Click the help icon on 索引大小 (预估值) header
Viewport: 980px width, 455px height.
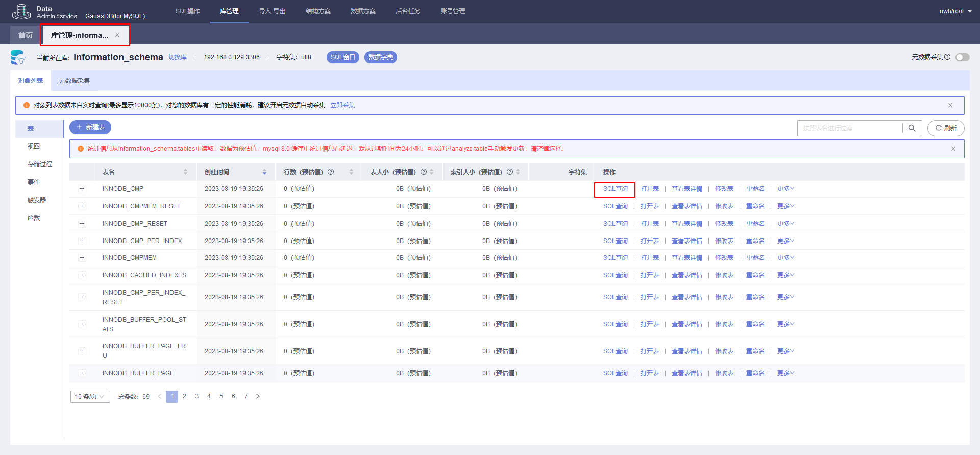[510, 172]
